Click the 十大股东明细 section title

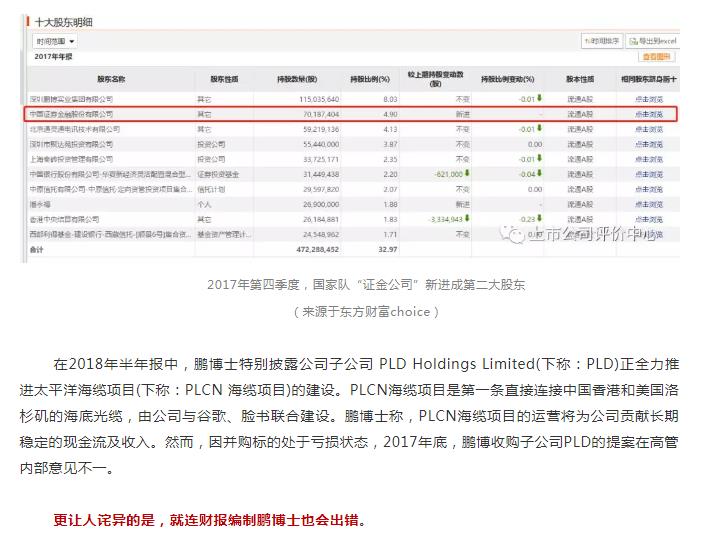tap(63, 22)
